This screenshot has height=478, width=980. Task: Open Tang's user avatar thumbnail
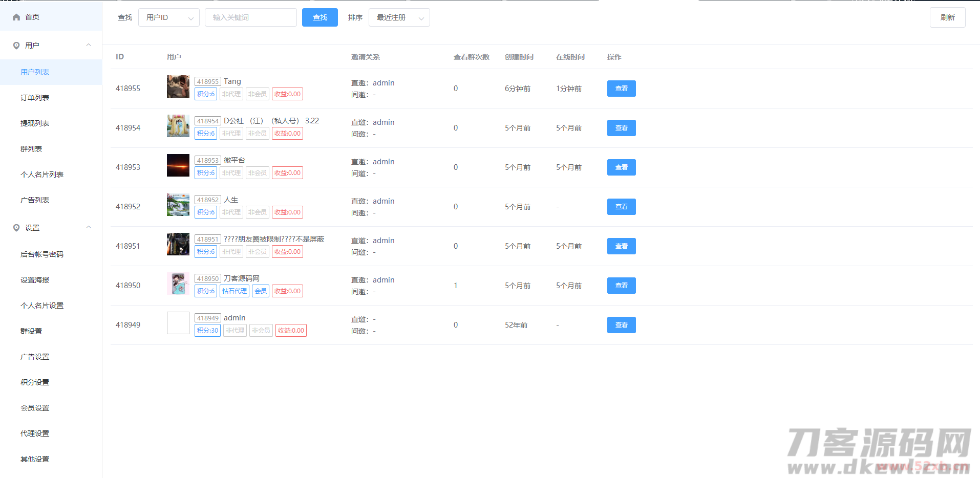178,86
